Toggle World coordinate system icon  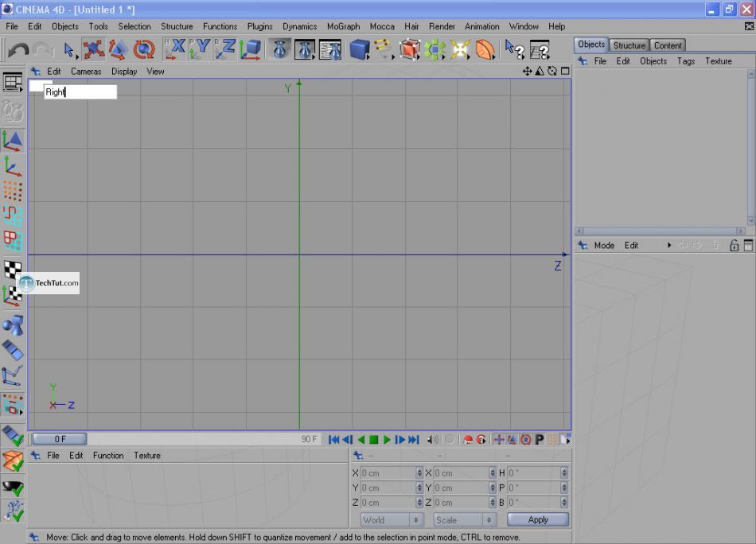[250, 49]
